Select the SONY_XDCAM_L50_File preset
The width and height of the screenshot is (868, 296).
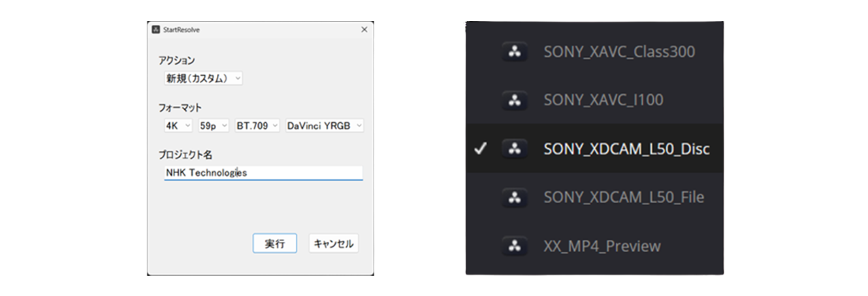point(623,197)
